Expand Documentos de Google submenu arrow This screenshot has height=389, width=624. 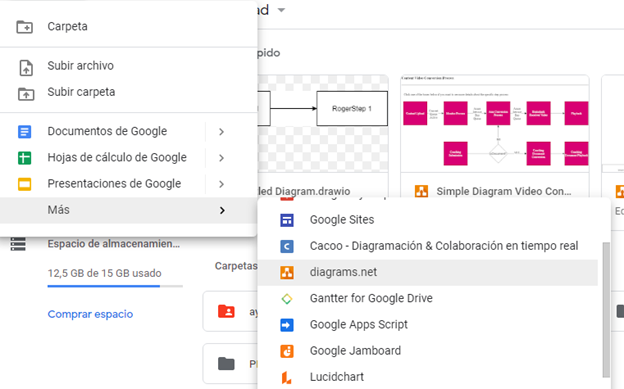pyautogui.click(x=222, y=132)
